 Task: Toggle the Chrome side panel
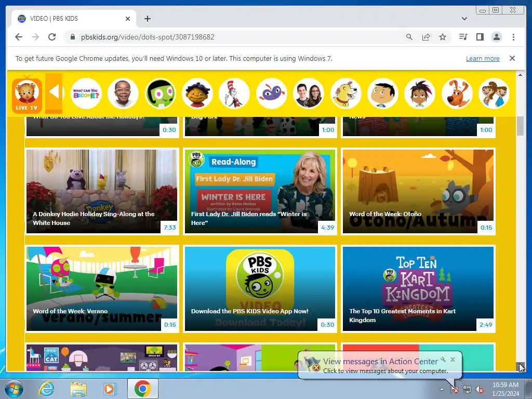pos(480,37)
